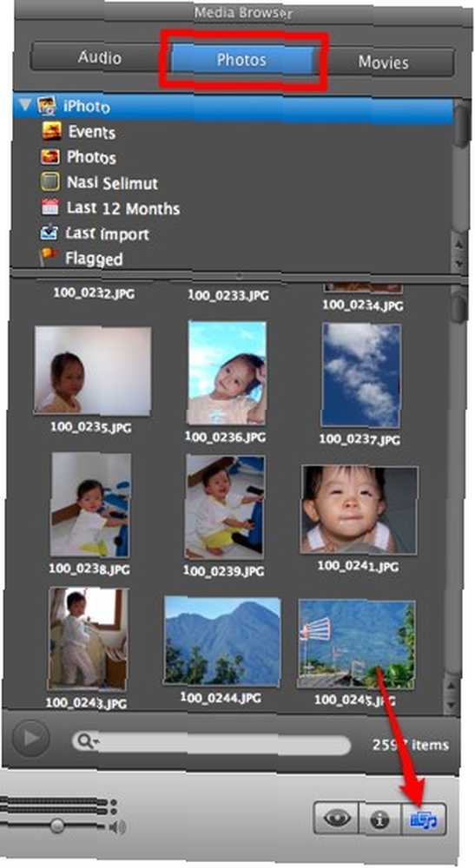The width and height of the screenshot is (475, 868).
Task: Select thumbnail 100_0244.JPG mountain photo
Action: 222,641
